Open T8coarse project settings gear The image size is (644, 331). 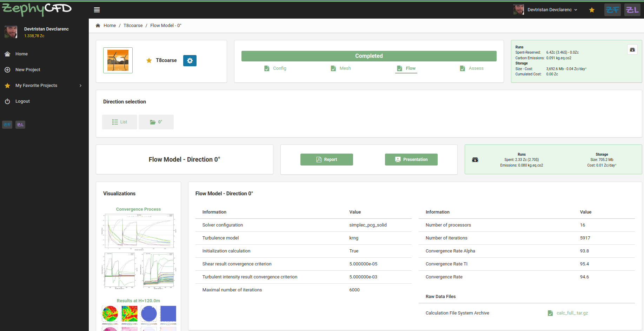190,61
